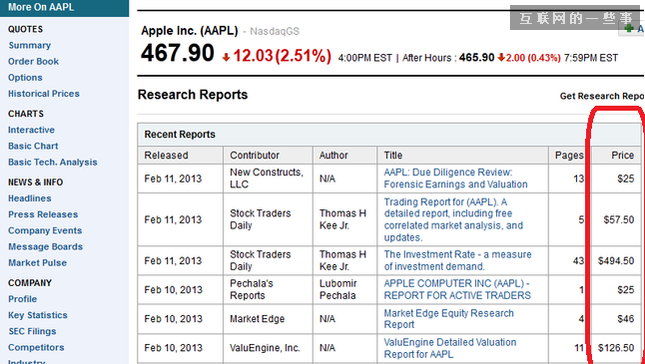Open ValuEngine Detailed Valuation Report

450,348
